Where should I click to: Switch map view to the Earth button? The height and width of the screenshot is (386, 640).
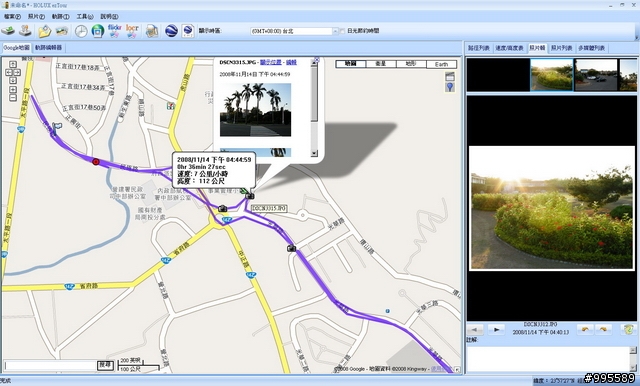point(441,64)
